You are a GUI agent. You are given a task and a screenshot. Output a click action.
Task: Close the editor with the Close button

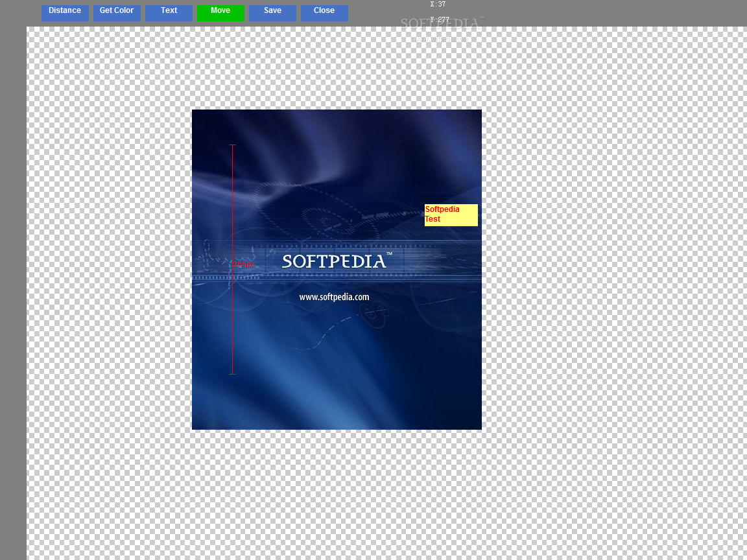click(x=324, y=13)
